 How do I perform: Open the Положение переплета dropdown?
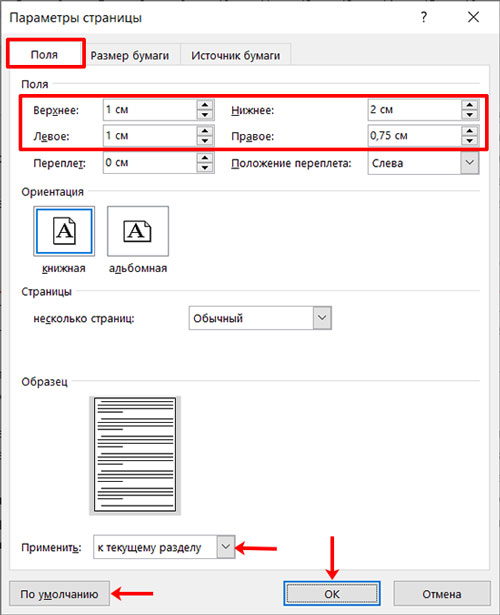click(424, 163)
